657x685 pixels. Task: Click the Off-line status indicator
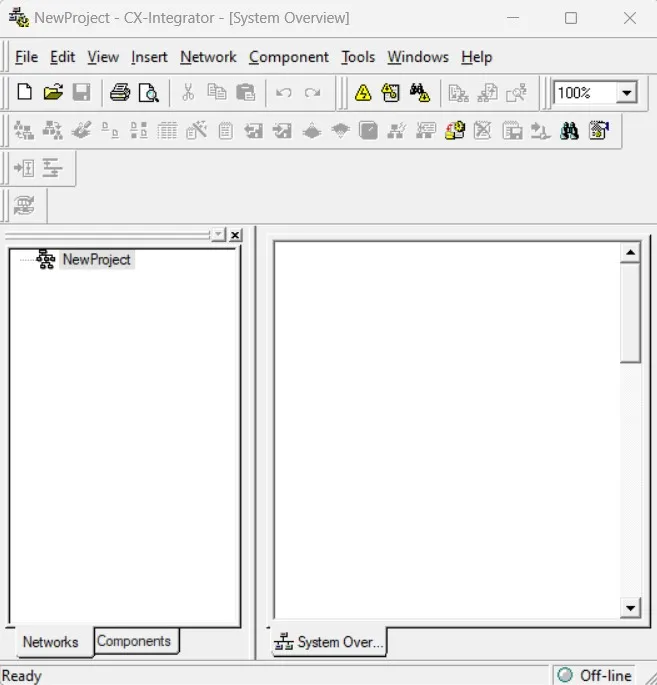(x=595, y=675)
